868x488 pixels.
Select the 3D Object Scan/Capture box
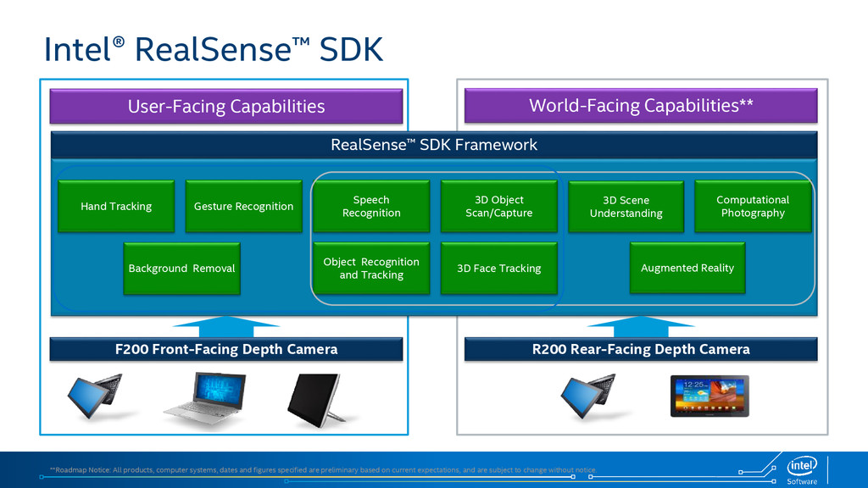498,207
